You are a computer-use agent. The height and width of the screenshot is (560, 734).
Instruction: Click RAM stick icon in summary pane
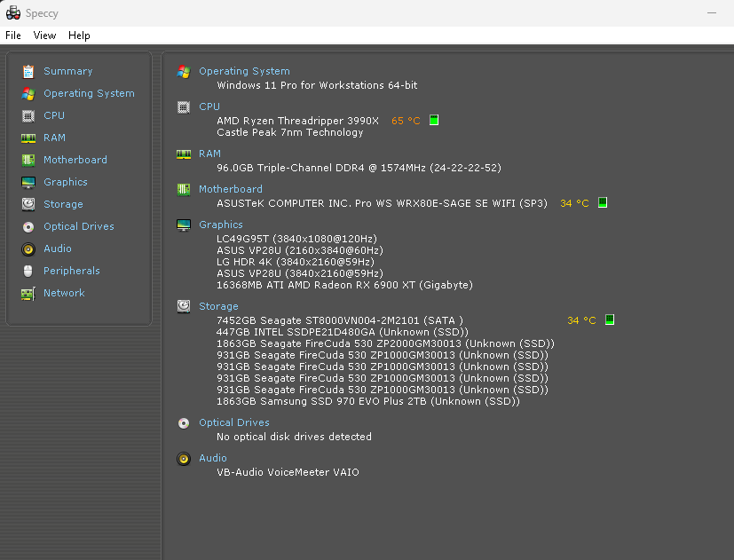(x=184, y=154)
